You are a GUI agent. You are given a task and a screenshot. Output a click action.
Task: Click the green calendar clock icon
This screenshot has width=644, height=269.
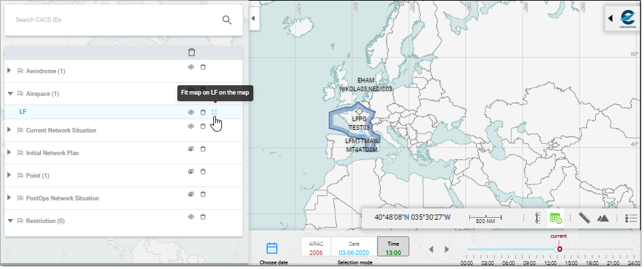[x=555, y=218]
